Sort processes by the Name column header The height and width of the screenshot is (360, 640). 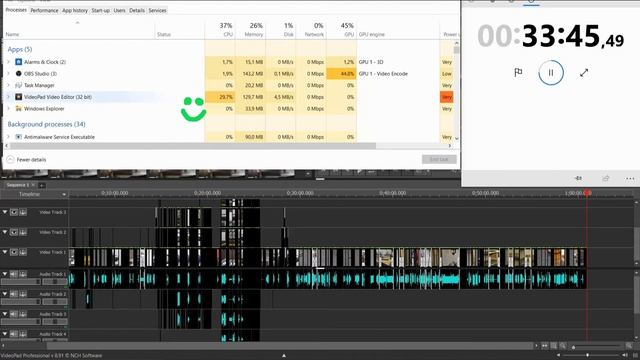(79, 29)
